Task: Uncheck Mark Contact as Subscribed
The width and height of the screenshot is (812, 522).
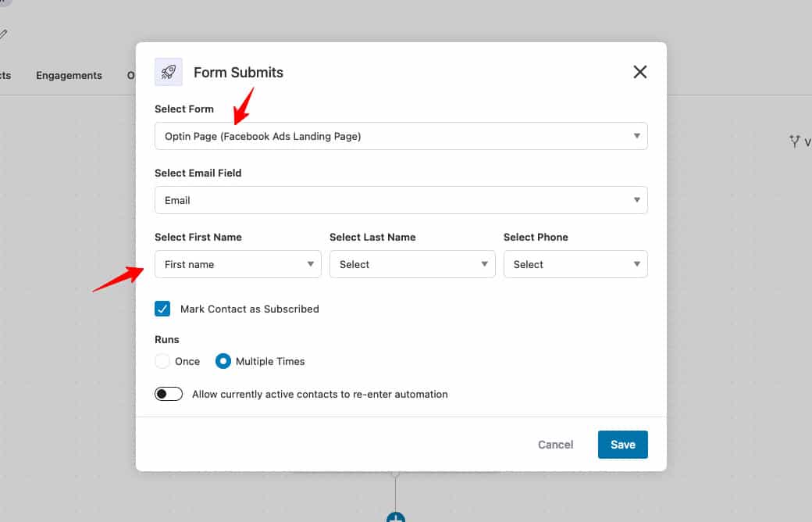Action: point(162,309)
